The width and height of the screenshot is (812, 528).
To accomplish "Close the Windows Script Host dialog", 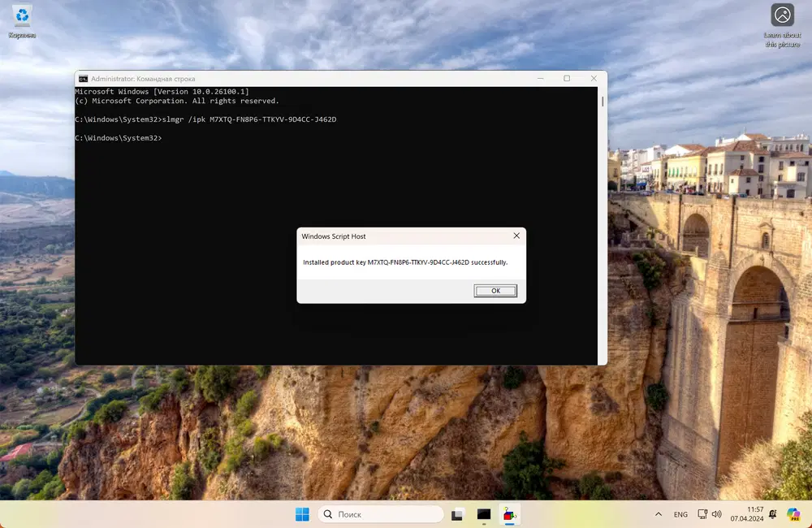I will click(516, 236).
